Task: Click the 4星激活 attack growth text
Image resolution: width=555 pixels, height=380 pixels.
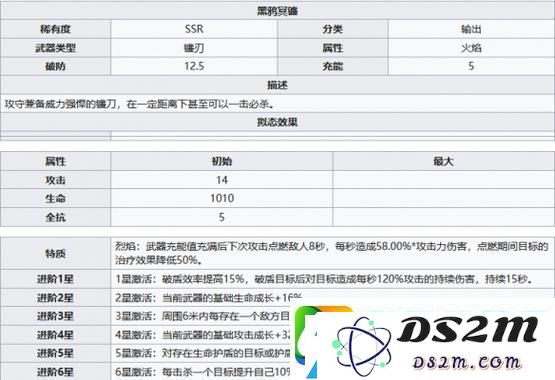Action: [202, 335]
